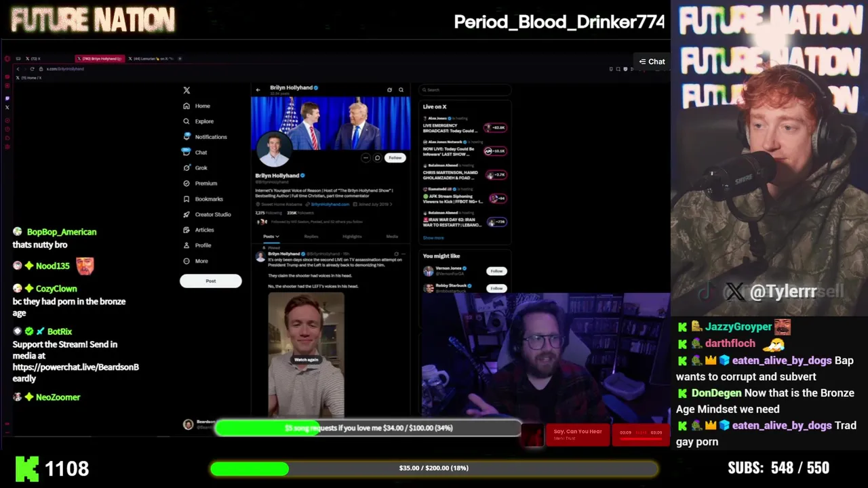Open Explore in X sidebar
This screenshot has height=488, width=868.
pyautogui.click(x=198, y=121)
